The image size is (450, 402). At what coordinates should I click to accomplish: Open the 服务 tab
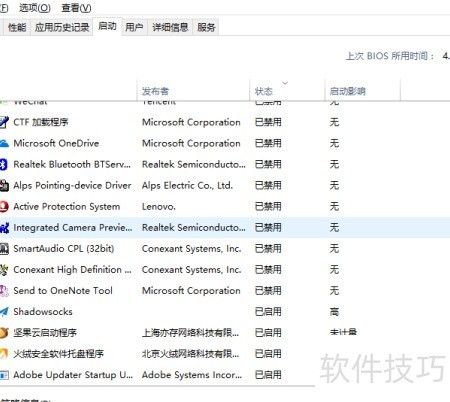point(206,27)
